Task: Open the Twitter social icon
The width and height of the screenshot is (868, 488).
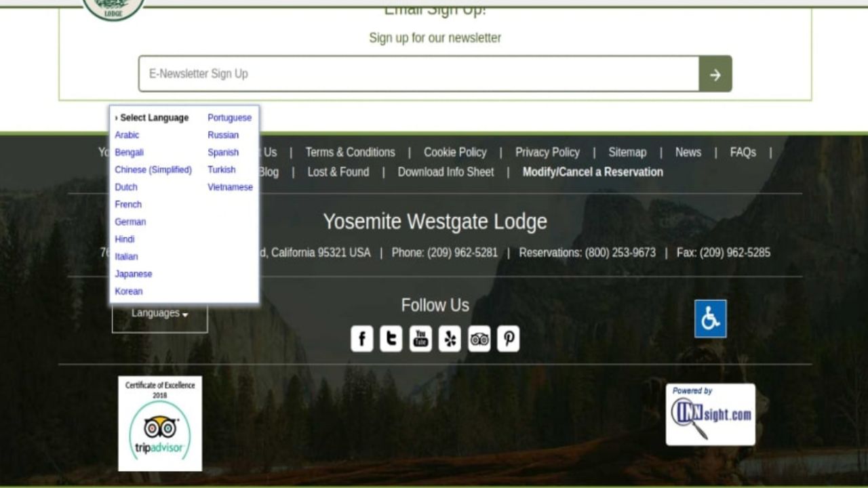Action: pos(391,338)
